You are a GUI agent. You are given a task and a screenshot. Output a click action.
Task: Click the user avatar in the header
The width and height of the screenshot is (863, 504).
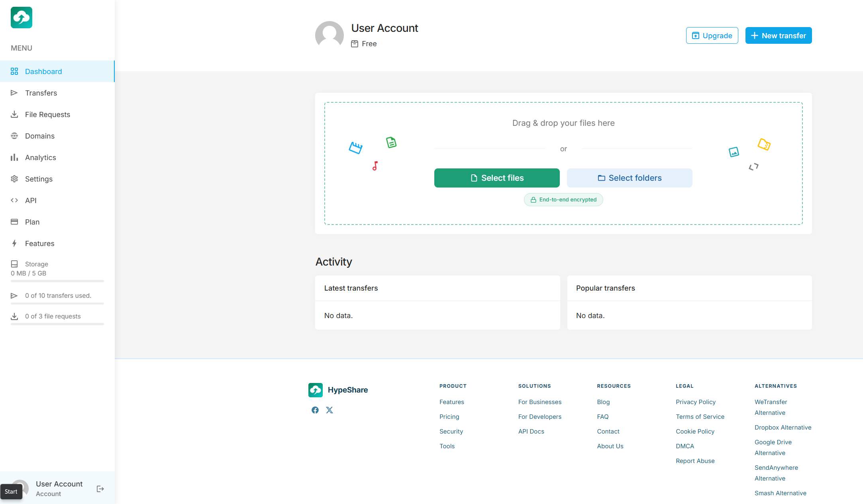tap(330, 35)
